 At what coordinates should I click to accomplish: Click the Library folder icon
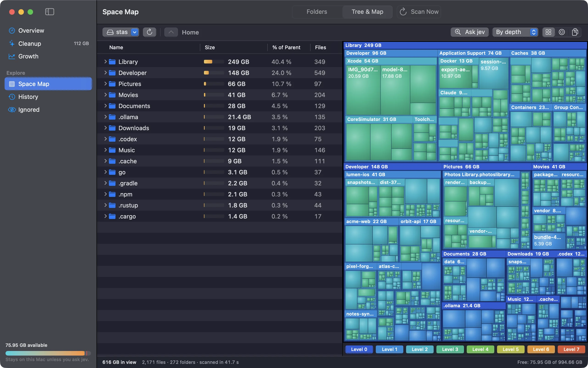coord(112,62)
